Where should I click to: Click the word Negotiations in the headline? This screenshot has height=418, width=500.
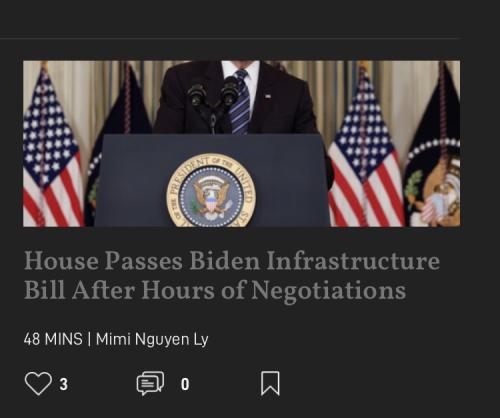tap(328, 290)
